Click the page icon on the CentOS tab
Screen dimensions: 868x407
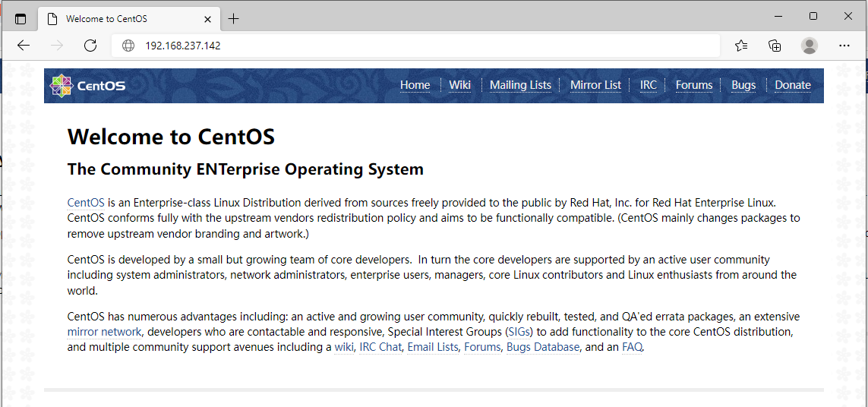52,19
